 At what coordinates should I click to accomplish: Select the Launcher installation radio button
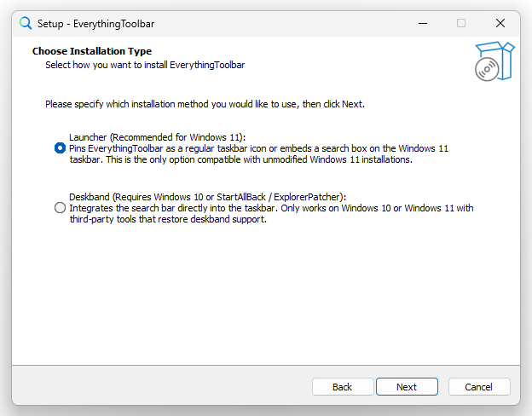pyautogui.click(x=60, y=148)
